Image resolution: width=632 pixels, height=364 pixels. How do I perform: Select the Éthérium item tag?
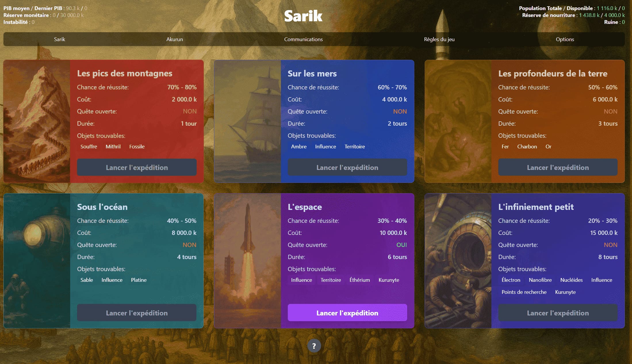coord(359,280)
